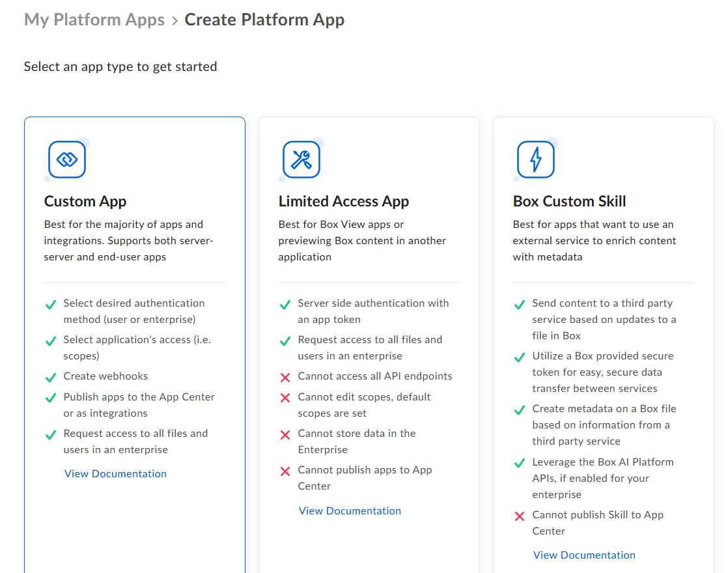
Task: Click red X beside 'Cannot publish Skill to App Center'
Action: [520, 516]
